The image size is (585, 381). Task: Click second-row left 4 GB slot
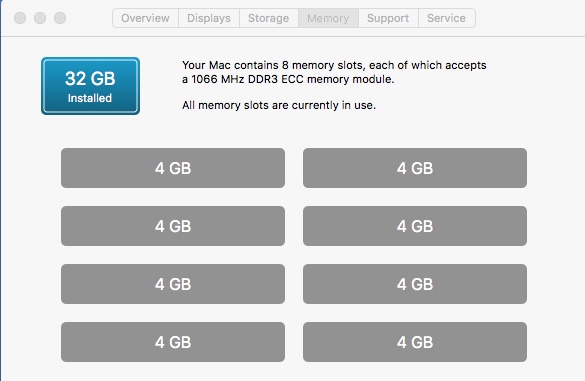click(x=173, y=226)
